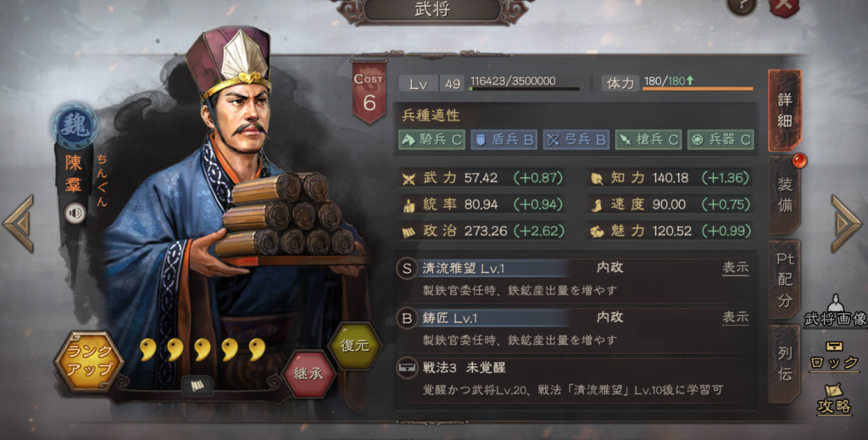Select the 弓兵 B troop aptitude badge

point(576,140)
